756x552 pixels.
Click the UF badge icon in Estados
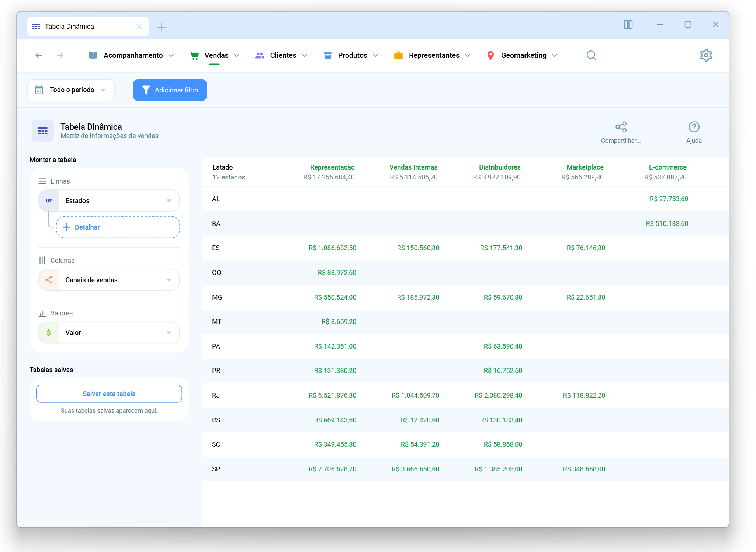pyautogui.click(x=49, y=201)
